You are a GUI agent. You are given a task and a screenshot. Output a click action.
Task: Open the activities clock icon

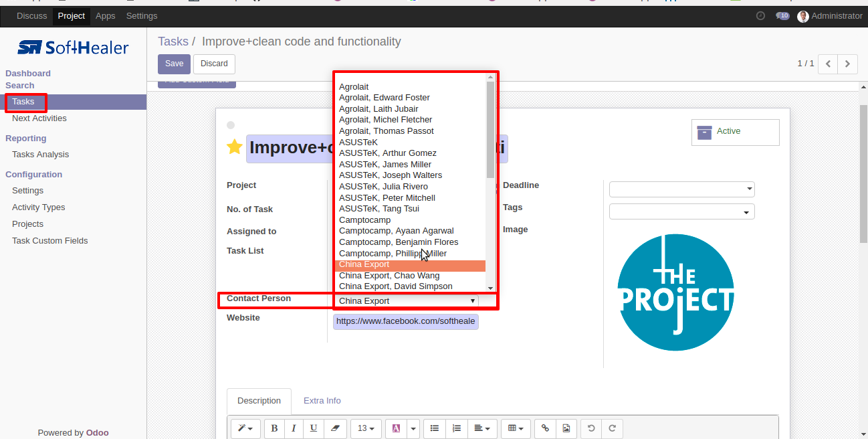[760, 16]
